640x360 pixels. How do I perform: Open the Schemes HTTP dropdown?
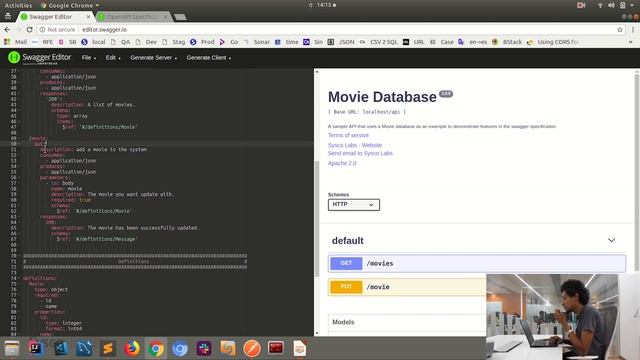353,204
